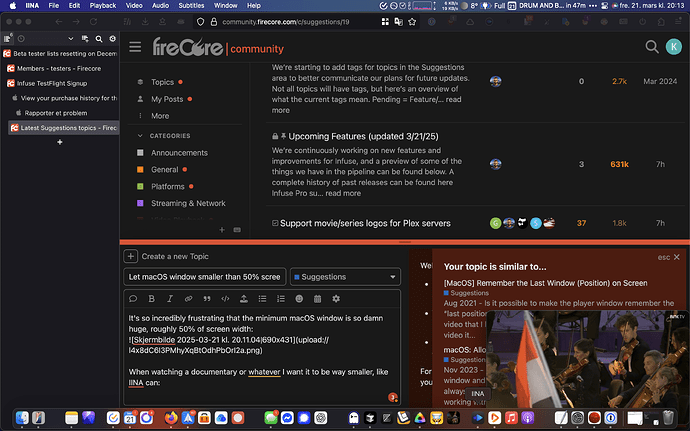The image size is (690, 431).
Task: Click the quote whole post speech bubble
Action: [x=133, y=299]
